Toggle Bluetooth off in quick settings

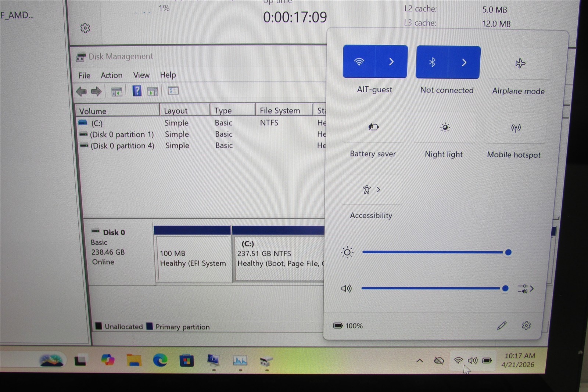[x=432, y=62]
